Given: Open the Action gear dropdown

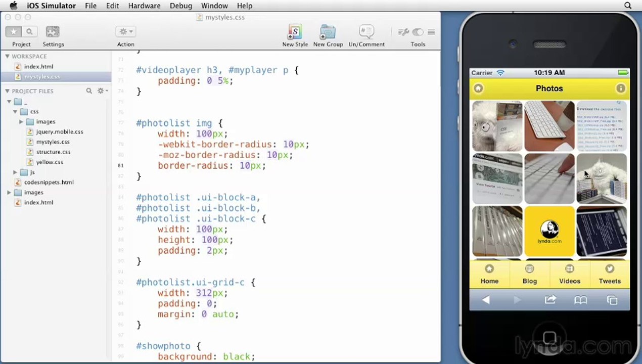Looking at the screenshot, I should pos(125,32).
